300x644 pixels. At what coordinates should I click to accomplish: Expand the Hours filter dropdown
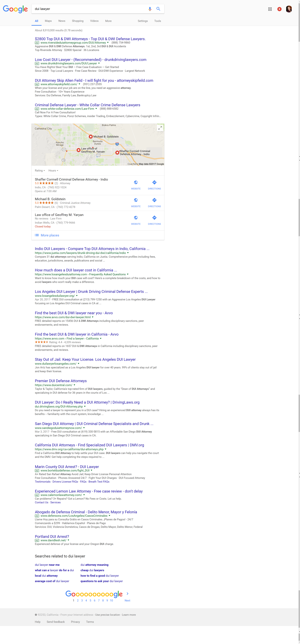pyautogui.click(x=53, y=171)
